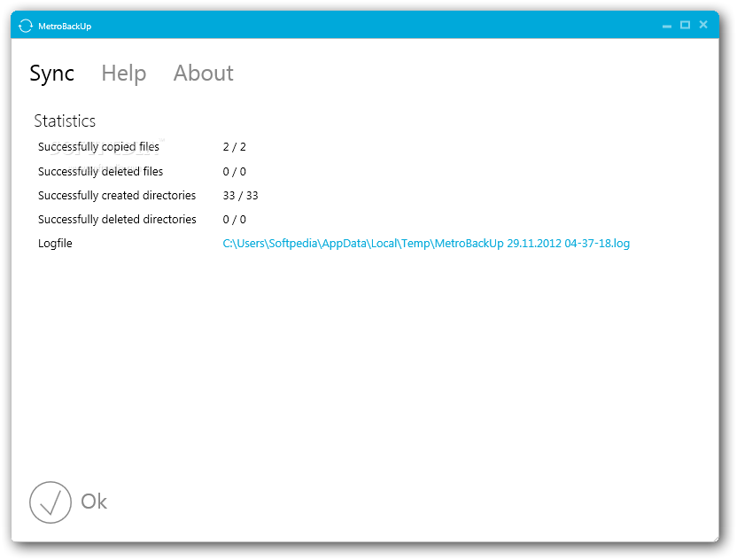Click the Ok label

click(94, 502)
